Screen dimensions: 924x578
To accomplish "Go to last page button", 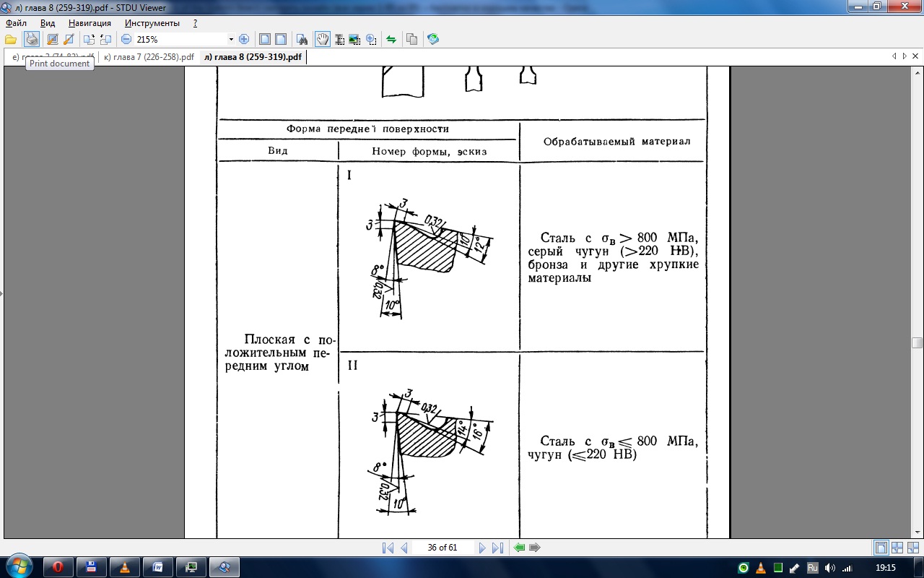I will tap(497, 548).
